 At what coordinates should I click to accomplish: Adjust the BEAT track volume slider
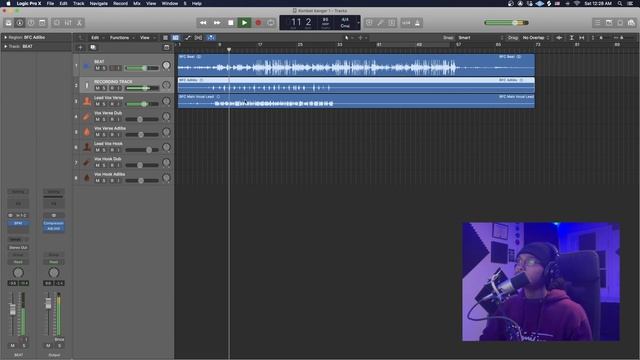click(x=142, y=68)
